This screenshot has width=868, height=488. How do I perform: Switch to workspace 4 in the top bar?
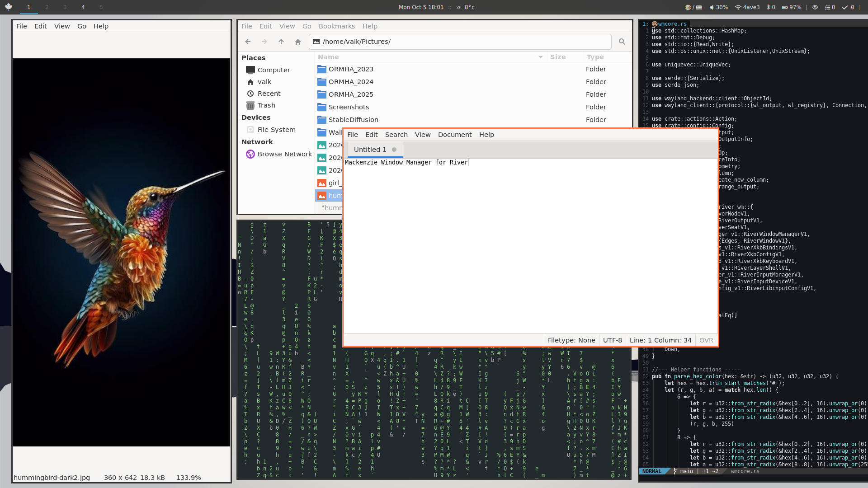(x=83, y=7)
